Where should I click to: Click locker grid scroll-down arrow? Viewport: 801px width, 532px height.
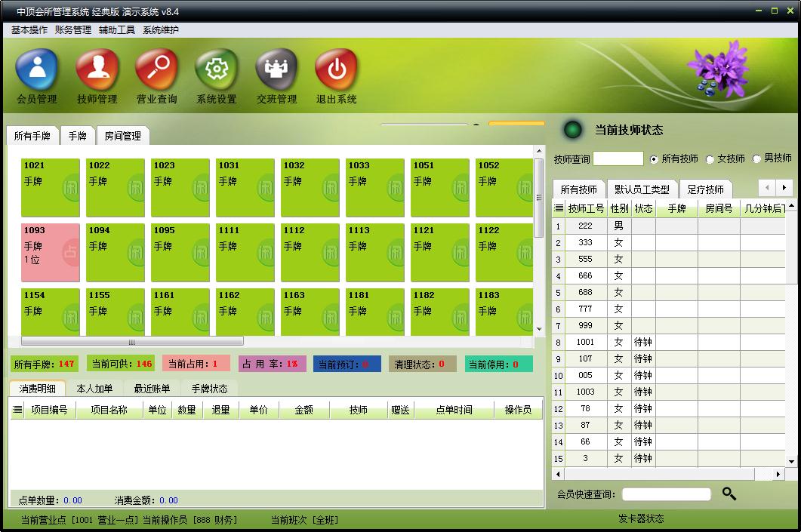point(539,329)
